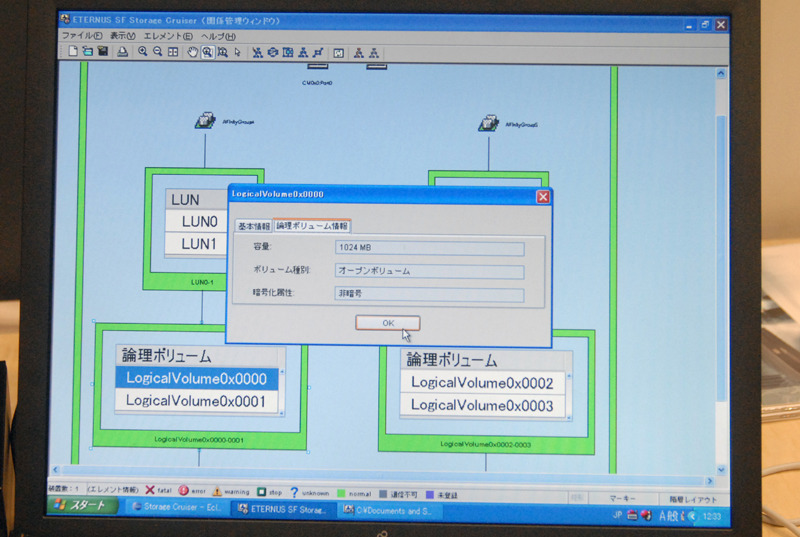The width and height of the screenshot is (800, 537).
Task: Click the 階層レイアウト status bar button
Action: tap(693, 499)
